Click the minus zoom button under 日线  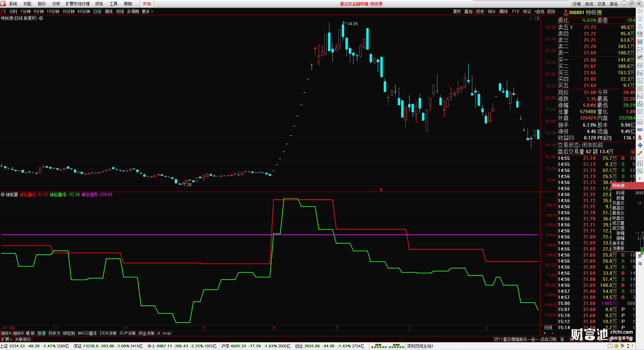pos(552,333)
